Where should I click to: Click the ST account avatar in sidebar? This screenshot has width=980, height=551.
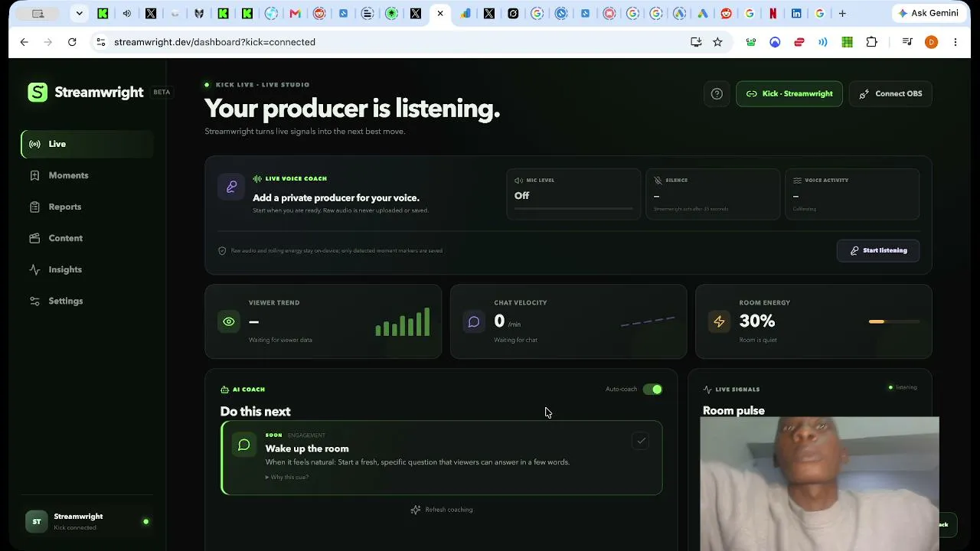(x=36, y=521)
